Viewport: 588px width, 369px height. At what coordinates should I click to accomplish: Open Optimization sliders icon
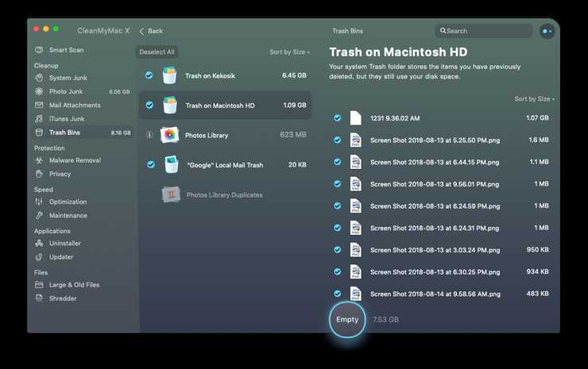click(39, 202)
